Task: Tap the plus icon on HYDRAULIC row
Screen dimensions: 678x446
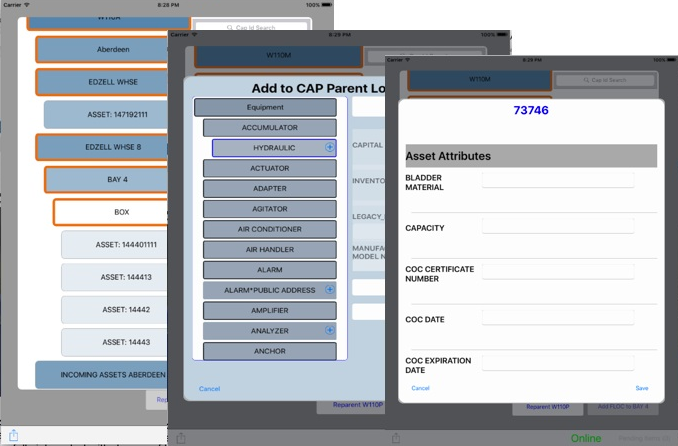Action: click(x=330, y=147)
